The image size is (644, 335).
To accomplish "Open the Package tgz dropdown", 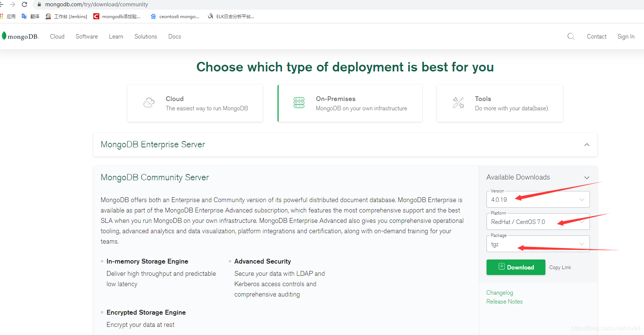I will coord(538,244).
